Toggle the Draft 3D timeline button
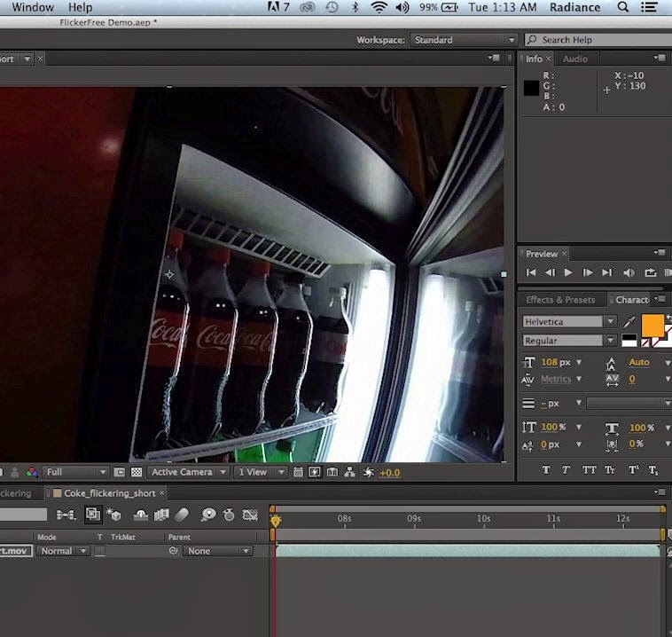This screenshot has height=637, width=672. (x=113, y=515)
